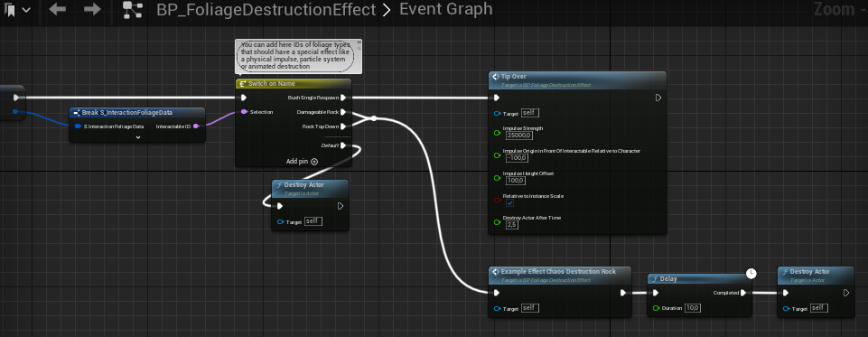This screenshot has width=868, height=337.
Task: Click the blueprint graph icon in the breadcrumb
Action: (133, 9)
